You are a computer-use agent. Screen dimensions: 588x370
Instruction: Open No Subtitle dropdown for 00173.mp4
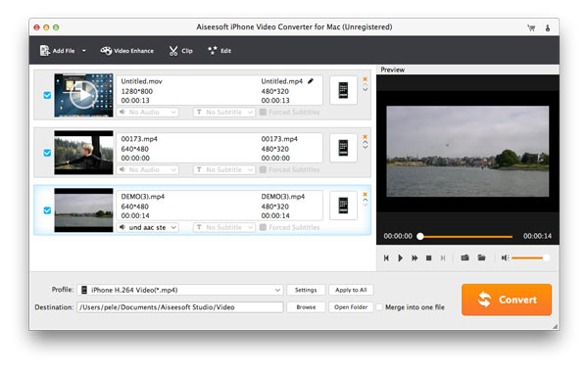224,169
